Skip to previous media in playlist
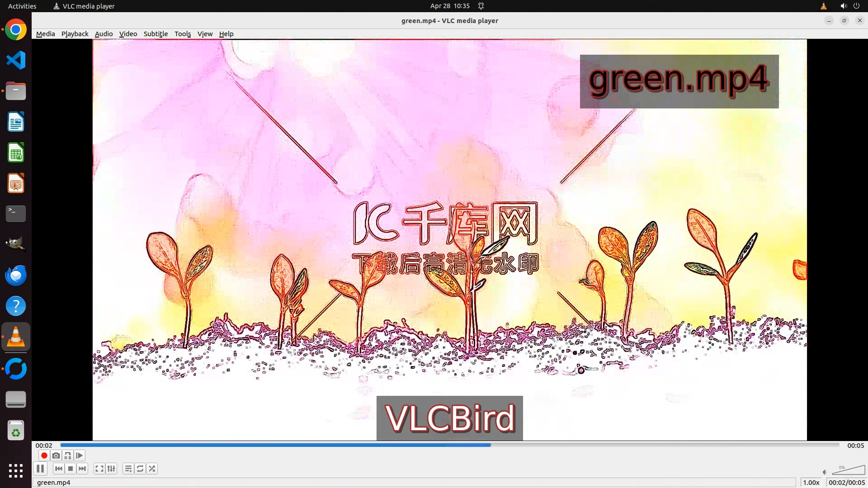The image size is (868, 488). tap(59, 469)
